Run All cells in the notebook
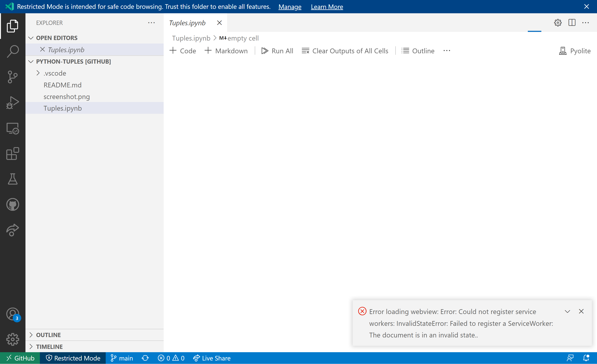 tap(277, 51)
